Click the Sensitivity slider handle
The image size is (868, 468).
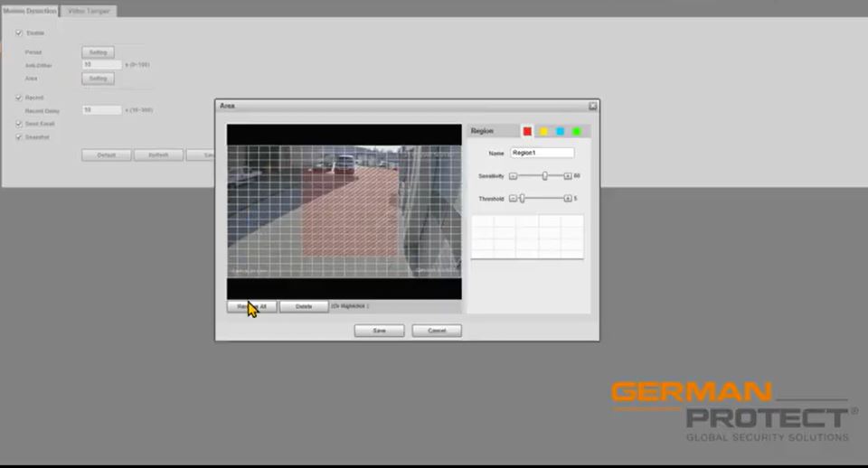coord(544,175)
